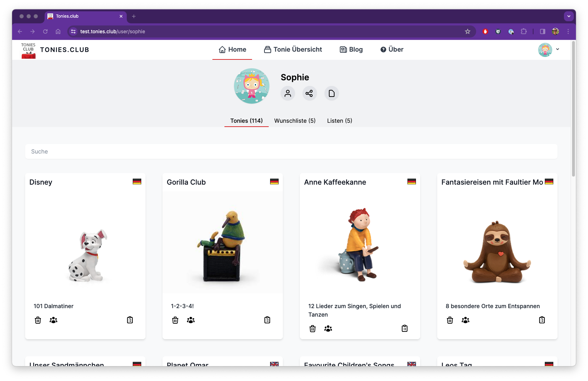
Task: Click the German flag on Anne Kaffeekanne card
Action: [x=412, y=181]
